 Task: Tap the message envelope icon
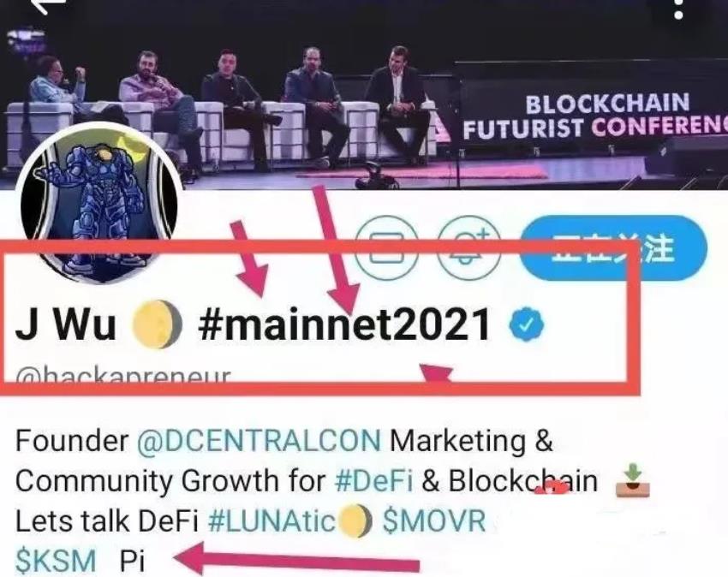pos(385,247)
